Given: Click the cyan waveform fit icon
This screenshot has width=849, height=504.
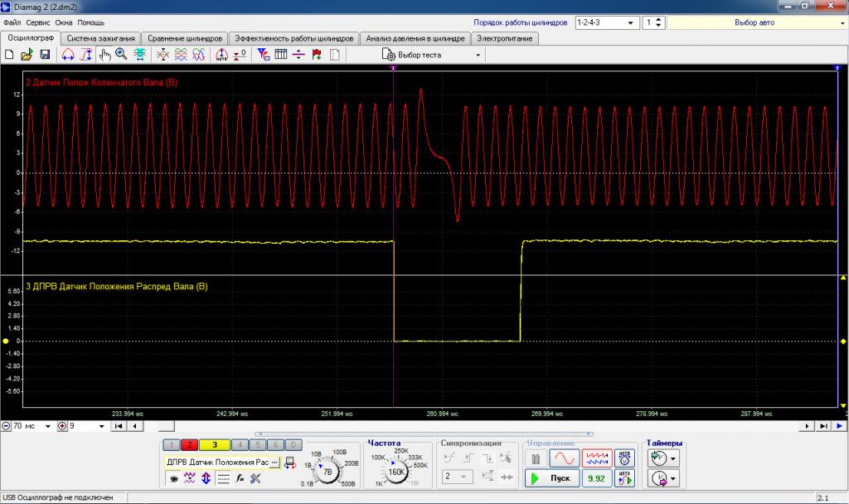Looking at the screenshot, I should pyautogui.click(x=139, y=55).
